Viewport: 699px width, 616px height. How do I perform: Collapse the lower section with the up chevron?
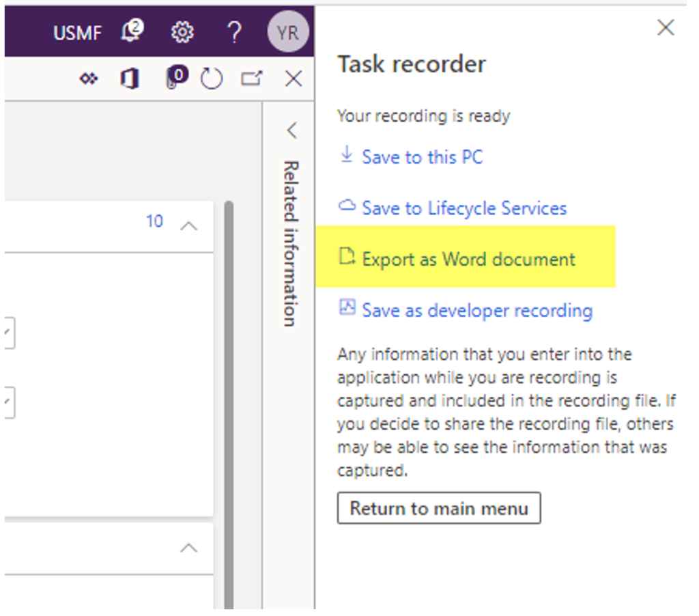(x=190, y=548)
